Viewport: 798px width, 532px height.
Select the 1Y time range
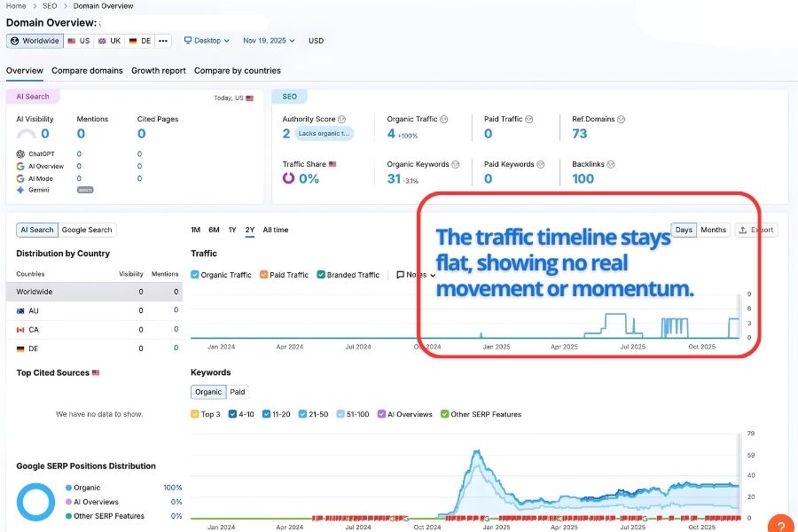click(x=231, y=230)
